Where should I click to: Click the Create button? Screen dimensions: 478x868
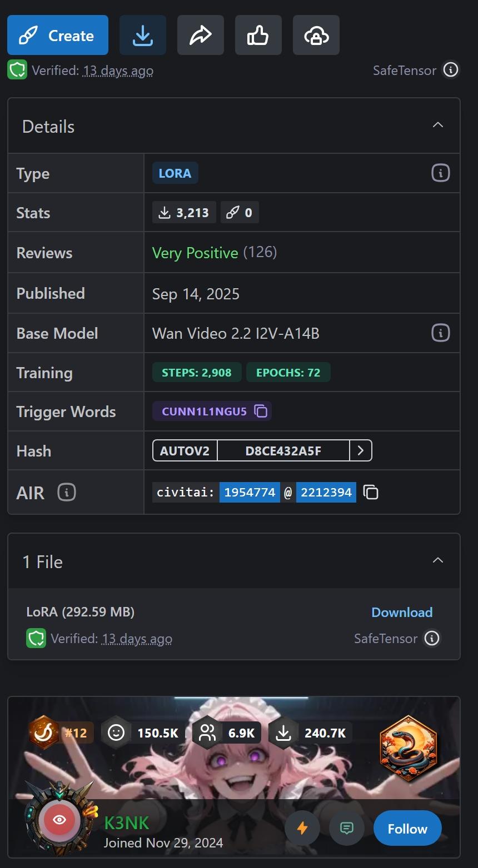58,35
